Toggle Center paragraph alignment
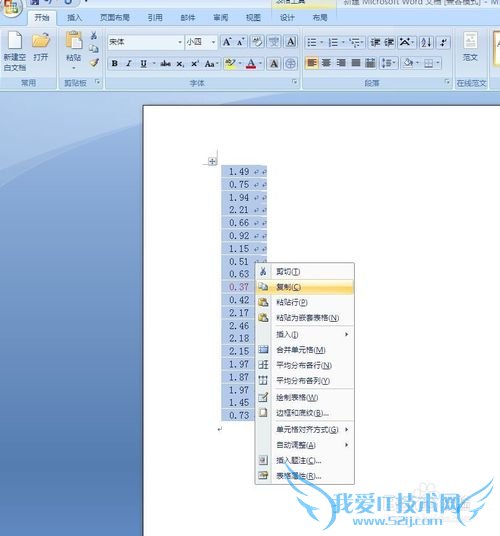Screen dimensions: 500x536 tap(326, 63)
